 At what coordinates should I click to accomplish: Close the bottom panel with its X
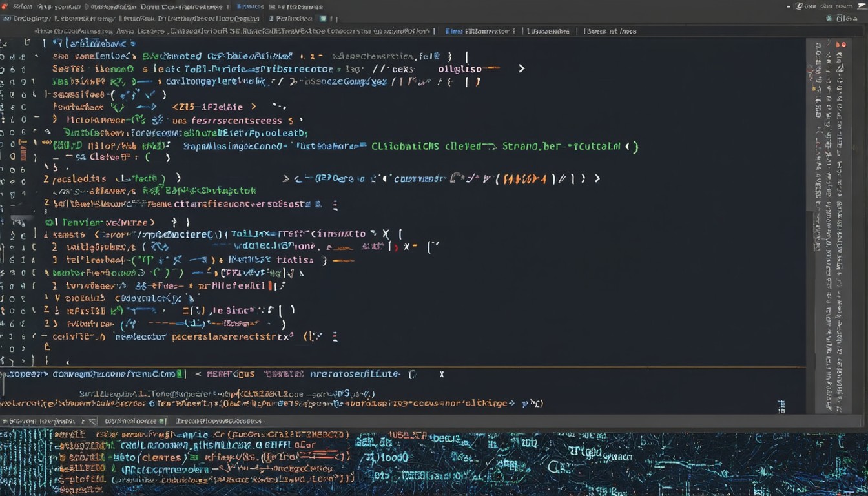[442, 374]
